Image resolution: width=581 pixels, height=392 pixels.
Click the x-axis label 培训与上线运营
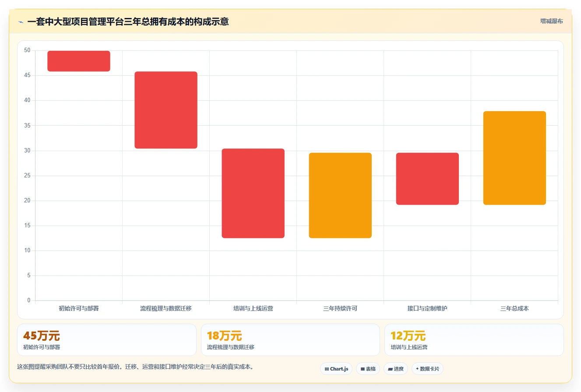(253, 308)
